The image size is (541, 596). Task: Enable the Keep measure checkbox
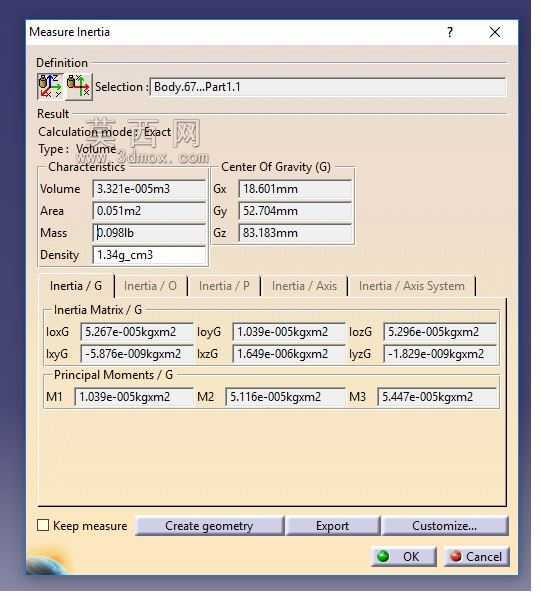[43, 525]
